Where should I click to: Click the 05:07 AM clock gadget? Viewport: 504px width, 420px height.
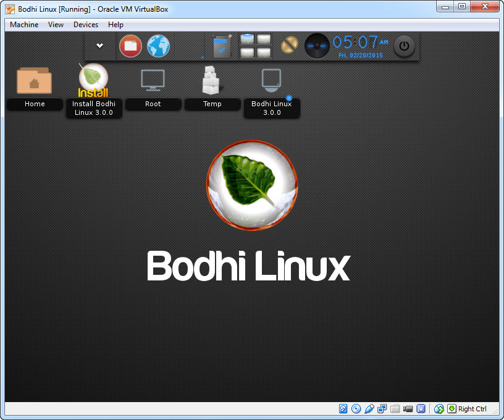pos(360,42)
